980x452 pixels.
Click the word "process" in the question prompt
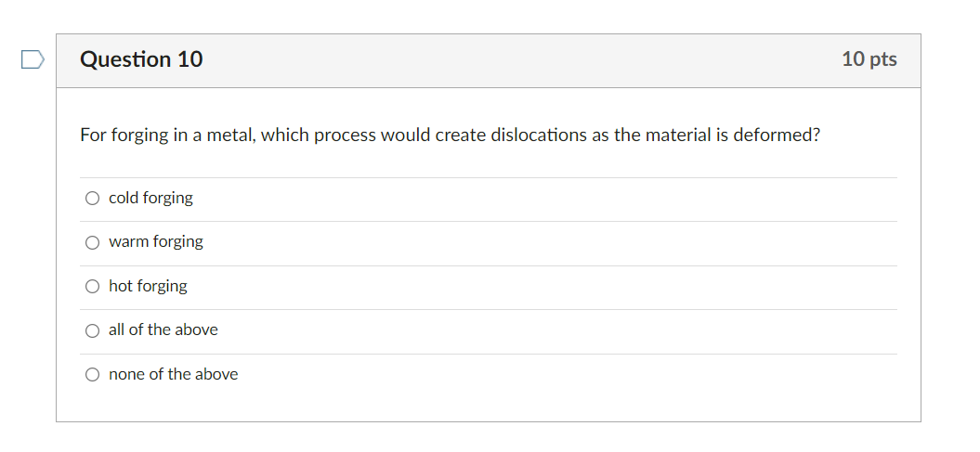(345, 136)
